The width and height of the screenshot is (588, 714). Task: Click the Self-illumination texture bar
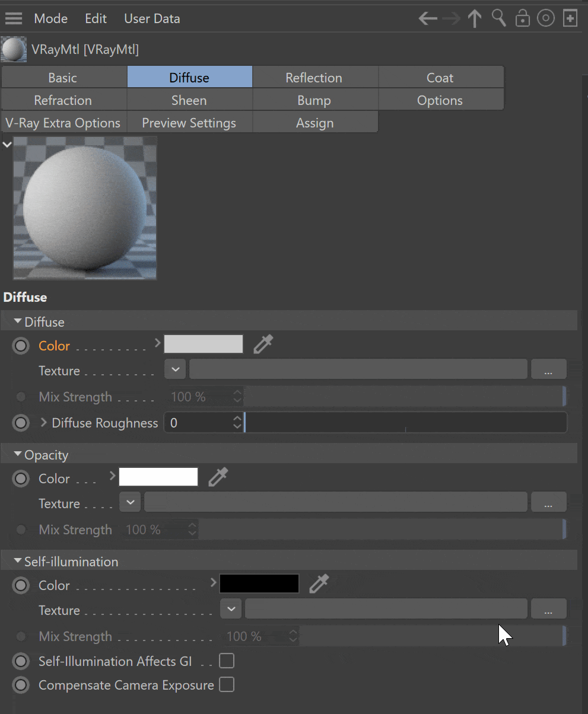click(x=386, y=609)
